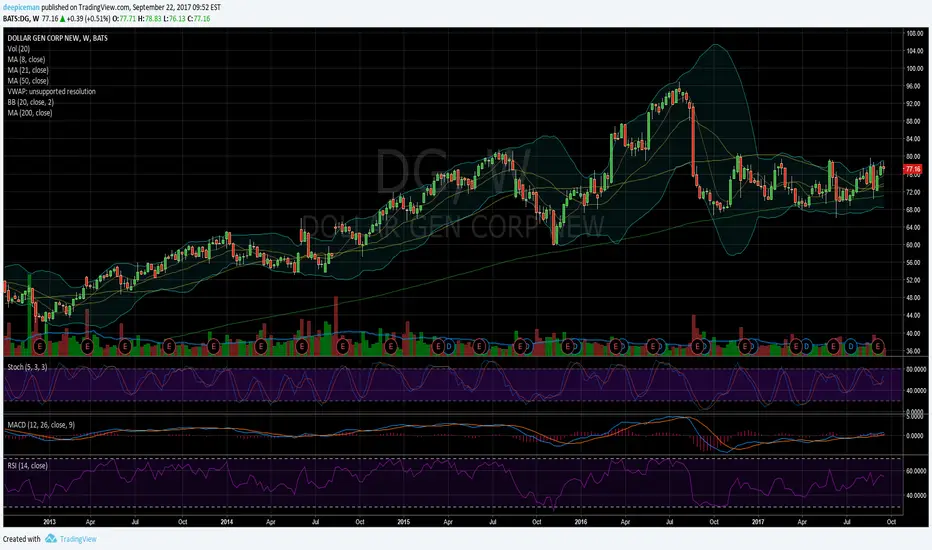Click the 'BATS:DG, W' ticker in the header

(x=21, y=19)
